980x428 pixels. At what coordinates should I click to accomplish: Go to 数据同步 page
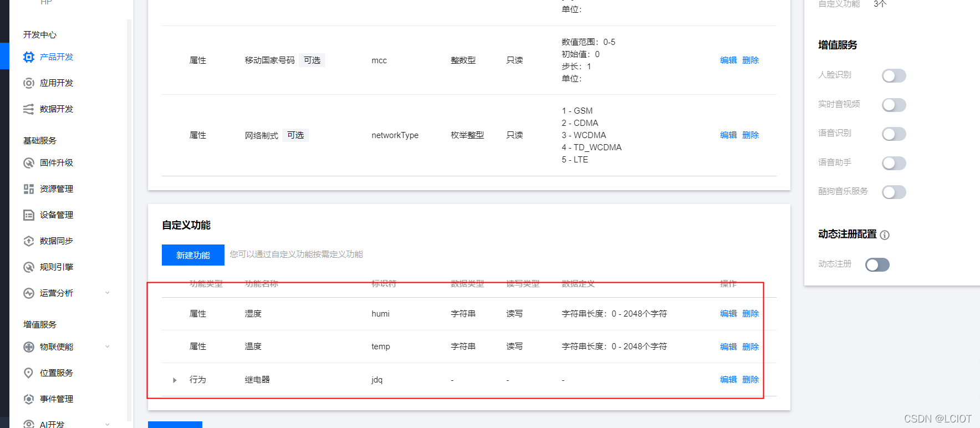point(57,241)
